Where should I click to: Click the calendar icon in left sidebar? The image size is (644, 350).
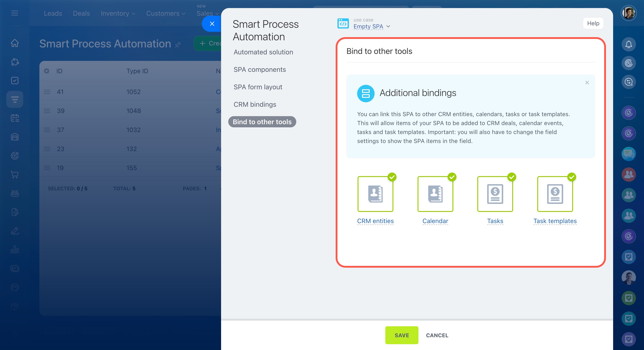click(x=15, y=118)
